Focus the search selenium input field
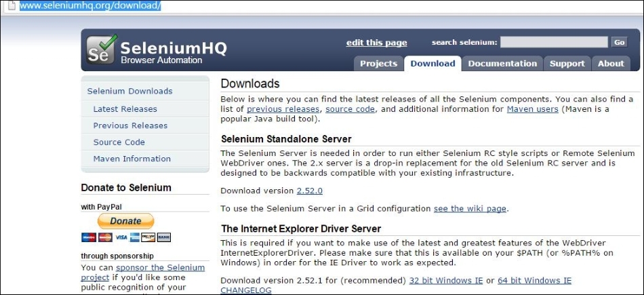 554,42
